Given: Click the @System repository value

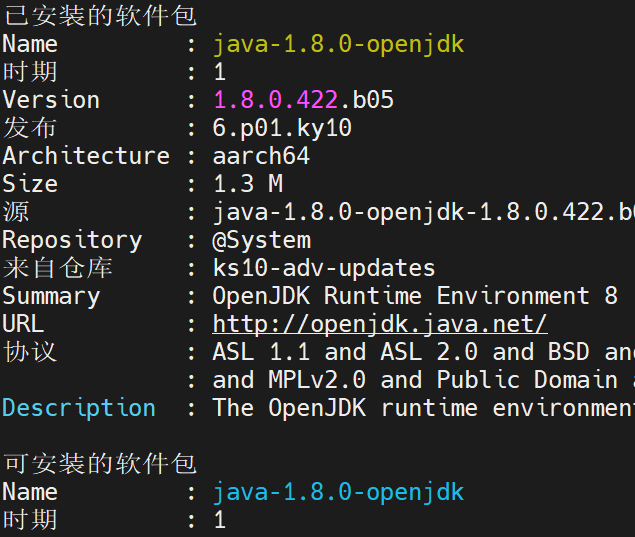Looking at the screenshot, I should click(261, 240).
